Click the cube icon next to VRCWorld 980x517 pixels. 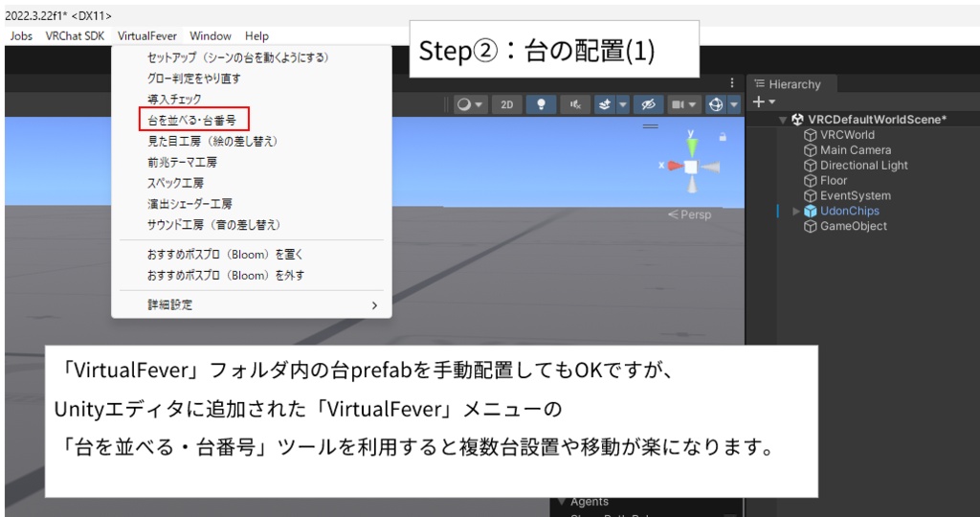[810, 135]
